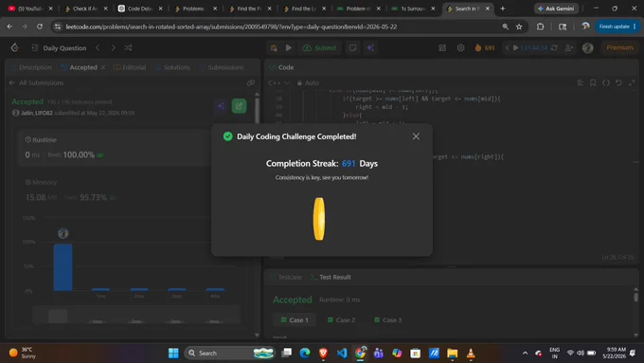Select the Case 1 test case

coord(295,319)
